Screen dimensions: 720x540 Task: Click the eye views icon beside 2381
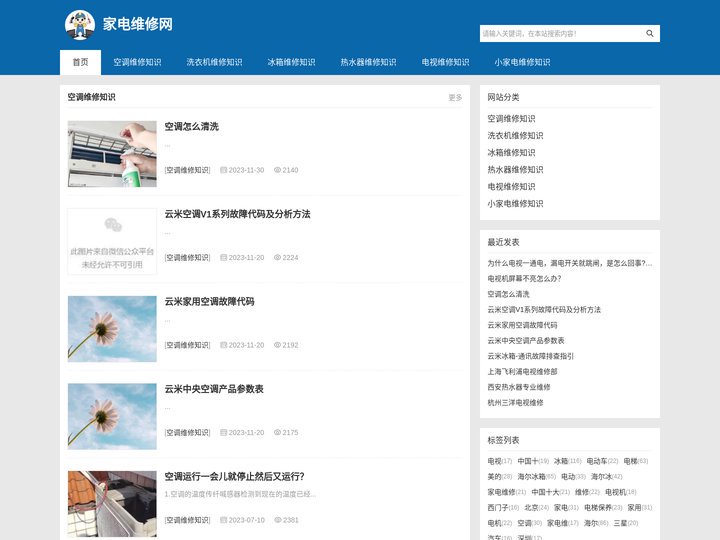click(277, 520)
